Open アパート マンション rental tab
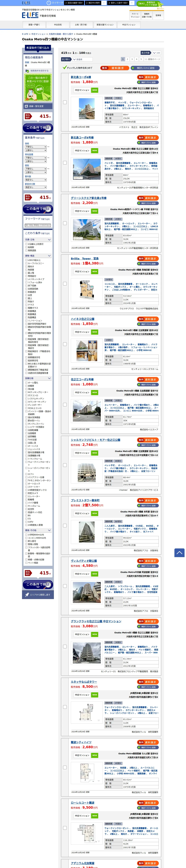The image size is (186, 868). coord(135,15)
